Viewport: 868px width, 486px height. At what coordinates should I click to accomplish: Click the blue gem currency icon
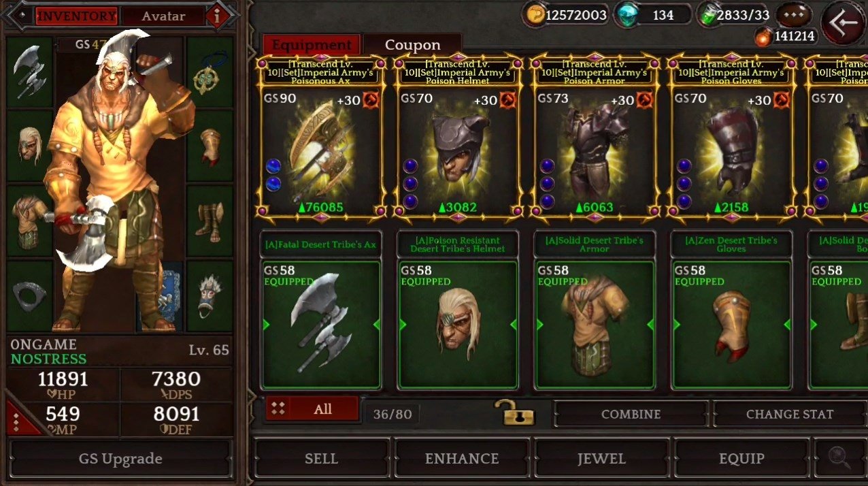(627, 15)
